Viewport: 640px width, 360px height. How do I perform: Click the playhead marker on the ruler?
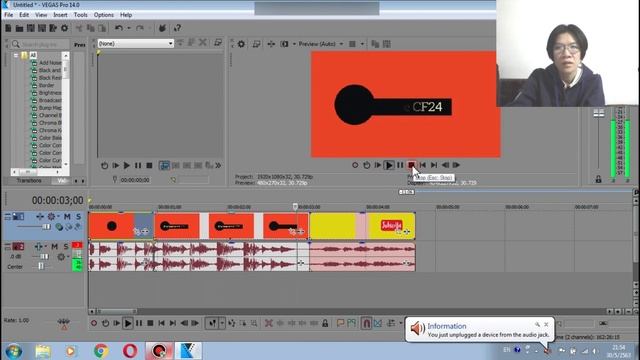(295, 207)
